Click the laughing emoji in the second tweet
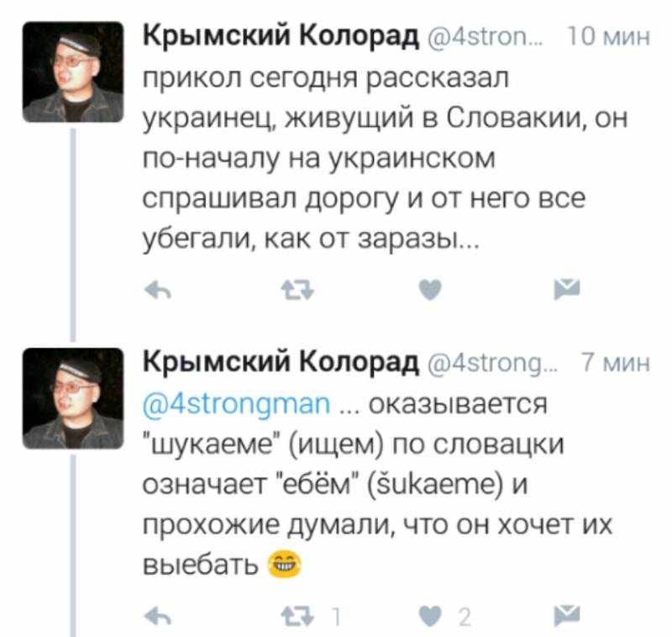Screen dimensions: 672x637 285,564
